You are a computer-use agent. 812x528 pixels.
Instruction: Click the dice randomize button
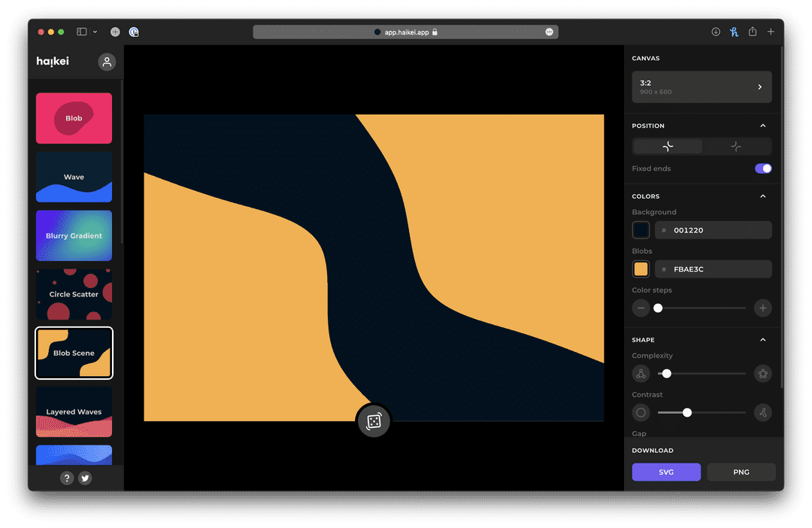pos(374,421)
